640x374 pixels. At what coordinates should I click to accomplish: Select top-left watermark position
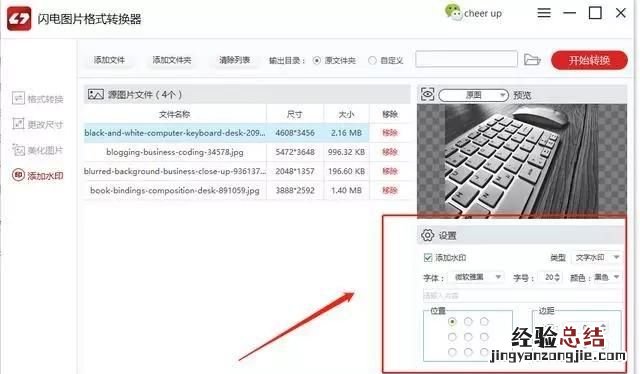click(452, 322)
